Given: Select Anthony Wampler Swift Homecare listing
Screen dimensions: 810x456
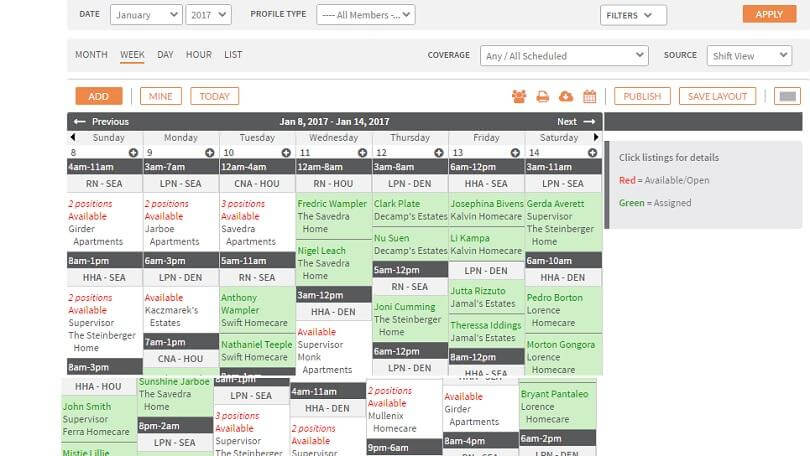Looking at the screenshot, I should click(x=258, y=310).
